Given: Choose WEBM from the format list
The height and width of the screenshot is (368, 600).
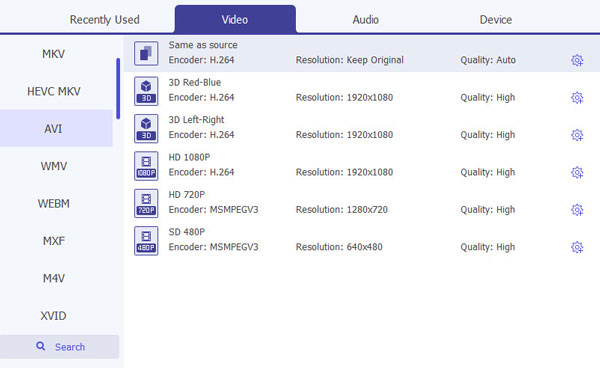Looking at the screenshot, I should click(54, 204).
